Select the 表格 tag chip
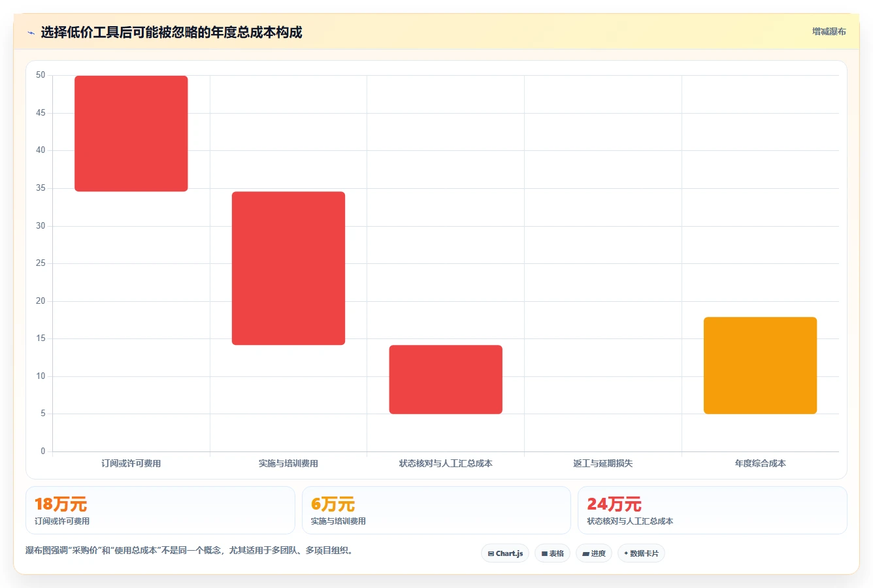Screen dimensions: 873x588 point(552,553)
